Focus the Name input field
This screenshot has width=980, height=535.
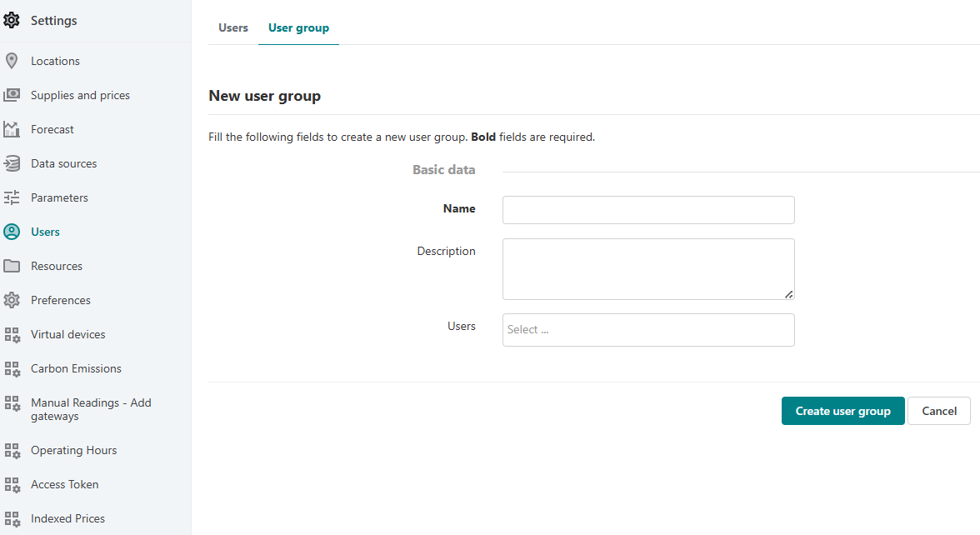(648, 210)
